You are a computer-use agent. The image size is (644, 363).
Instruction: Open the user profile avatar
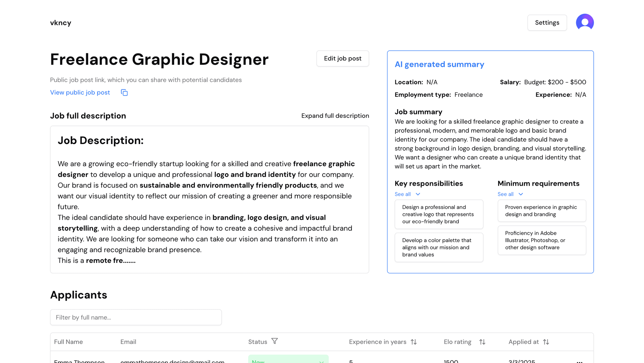585,22
